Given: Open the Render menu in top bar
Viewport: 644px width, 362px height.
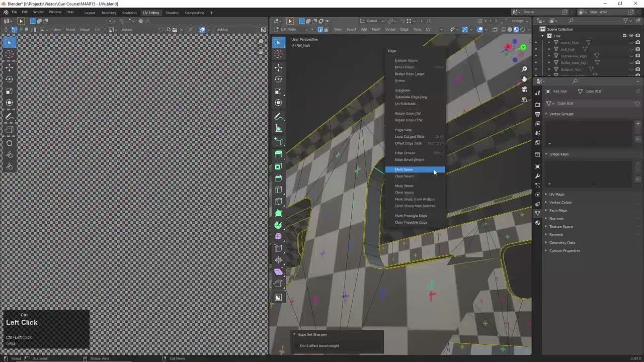Looking at the screenshot, I should (38, 12).
